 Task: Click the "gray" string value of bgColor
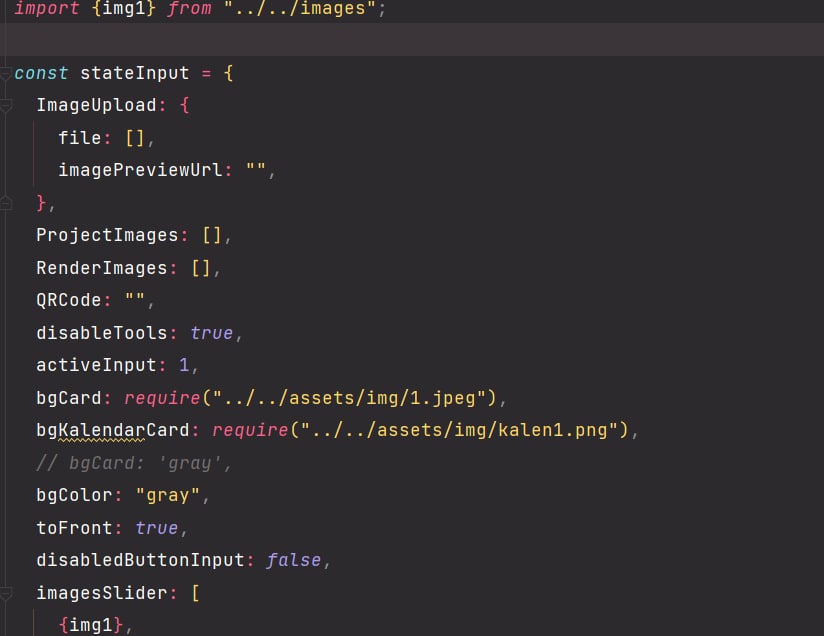point(168,495)
